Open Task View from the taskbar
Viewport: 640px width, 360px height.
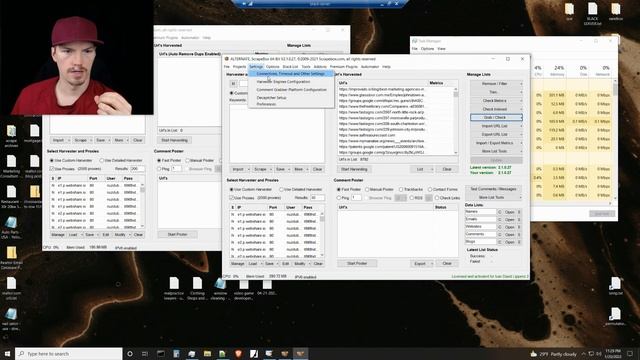click(x=145, y=353)
